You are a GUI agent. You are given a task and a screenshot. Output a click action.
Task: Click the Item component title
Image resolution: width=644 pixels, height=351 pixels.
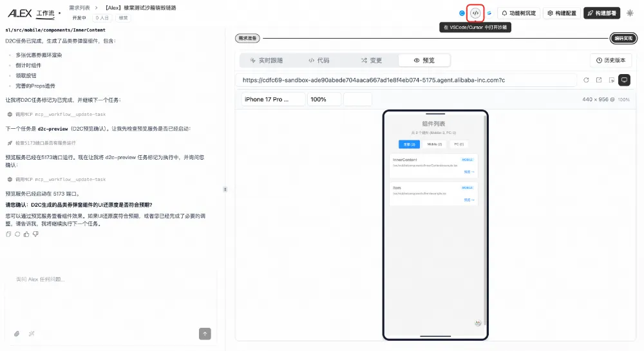pyautogui.click(x=397, y=187)
